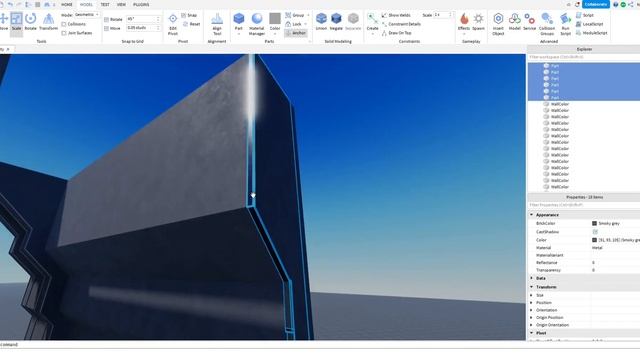Select the Rotate tool
640x360 pixels.
31,22
